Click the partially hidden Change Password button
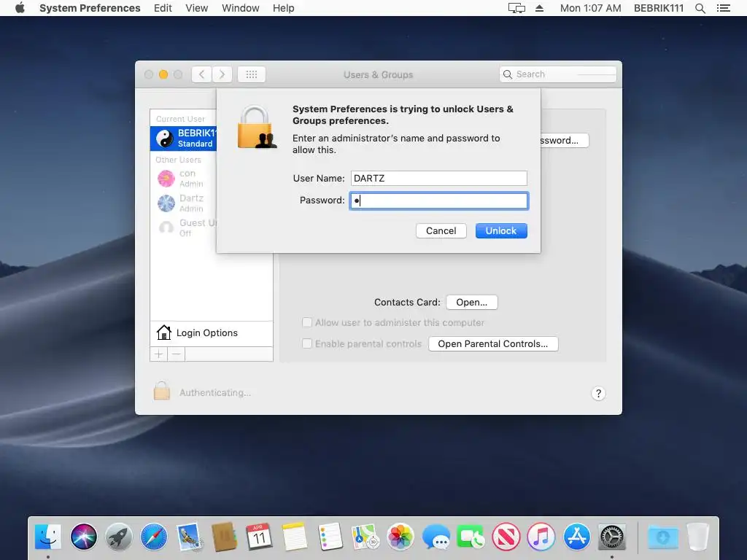This screenshot has height=560, width=747. click(x=565, y=141)
